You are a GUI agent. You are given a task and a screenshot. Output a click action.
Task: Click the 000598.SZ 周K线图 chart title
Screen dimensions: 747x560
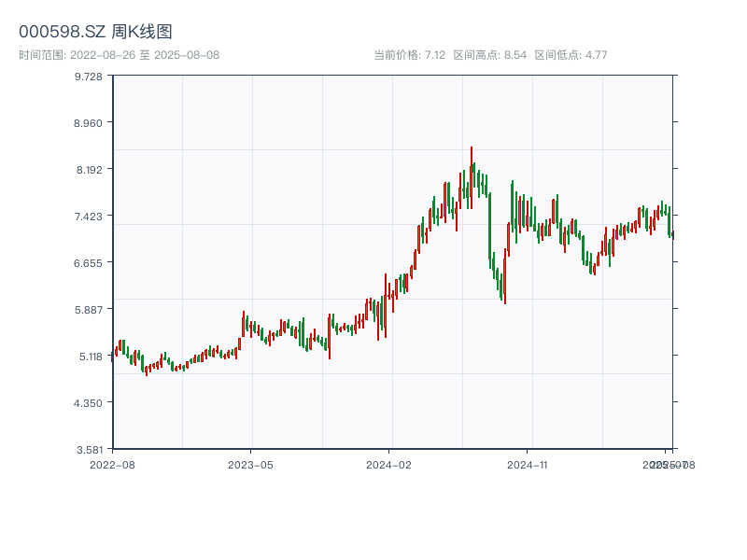tap(95, 32)
